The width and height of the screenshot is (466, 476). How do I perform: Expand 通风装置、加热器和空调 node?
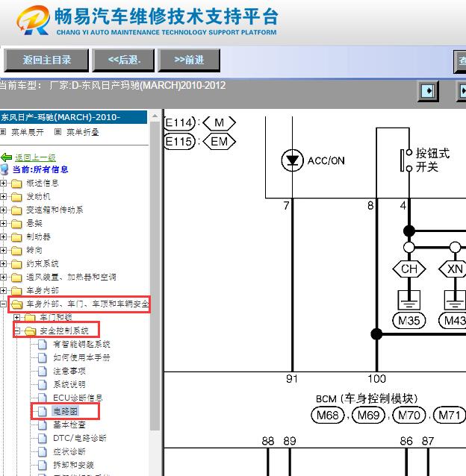(3, 277)
